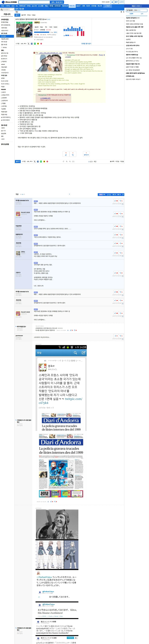Screen dimensions: 149x644
Task: Open 유게 잡담 highlighted sidebar item
Action: [x=7, y=36]
